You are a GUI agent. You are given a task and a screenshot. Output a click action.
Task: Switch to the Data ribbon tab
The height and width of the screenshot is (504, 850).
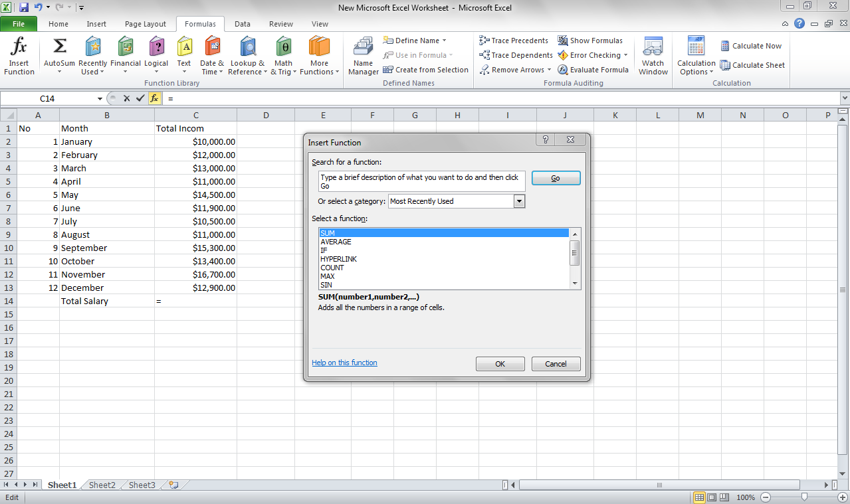(242, 23)
